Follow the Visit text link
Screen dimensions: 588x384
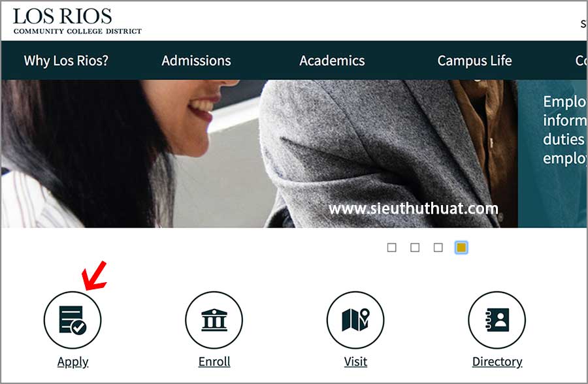pos(355,362)
